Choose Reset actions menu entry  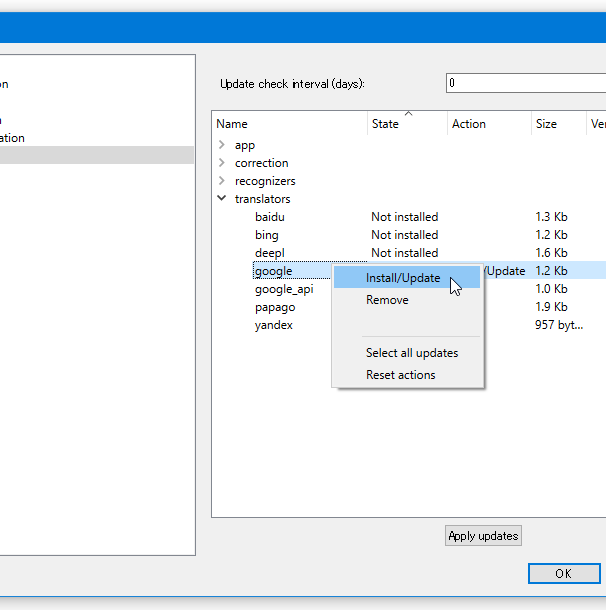tap(406, 375)
